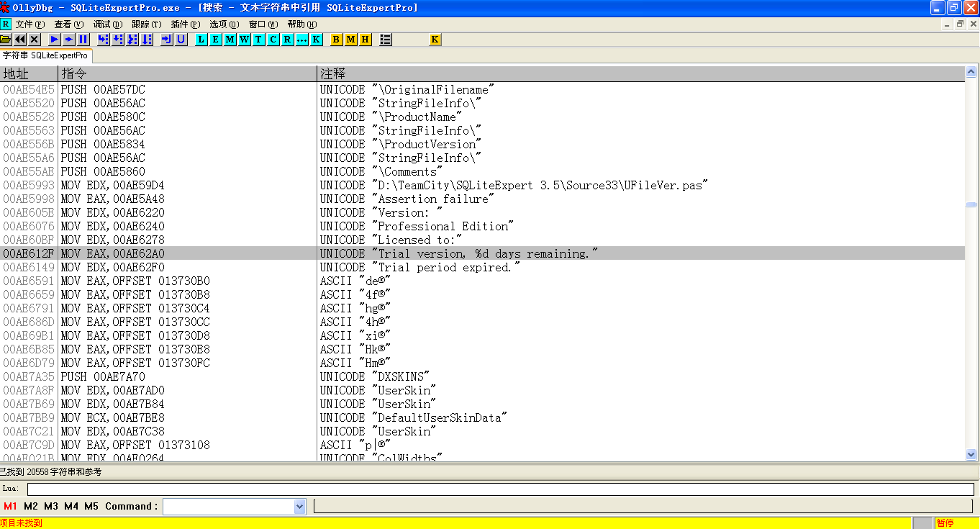Open the 查看 menu

[69, 24]
